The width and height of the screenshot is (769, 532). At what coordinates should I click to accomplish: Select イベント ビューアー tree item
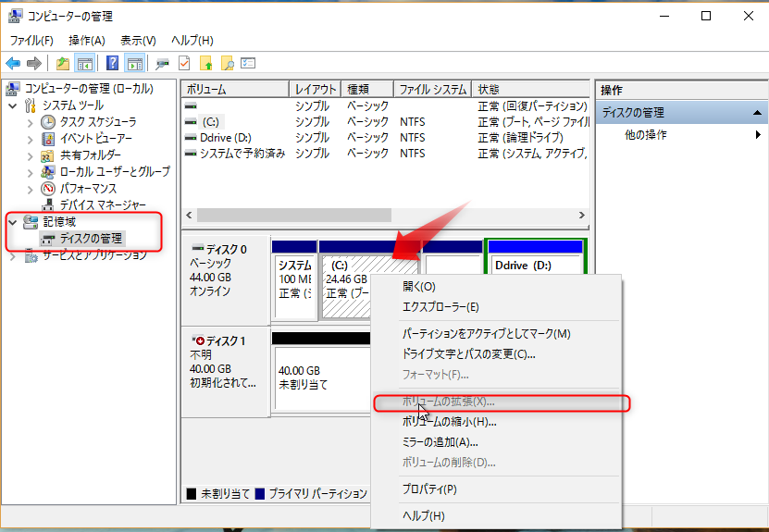tap(95, 139)
